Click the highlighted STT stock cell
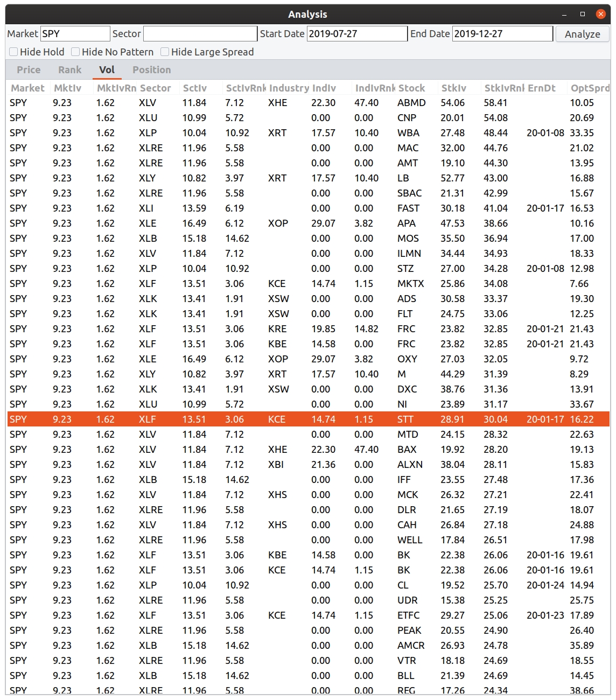Image resolution: width=616 pixels, height=700 pixels. tap(405, 419)
